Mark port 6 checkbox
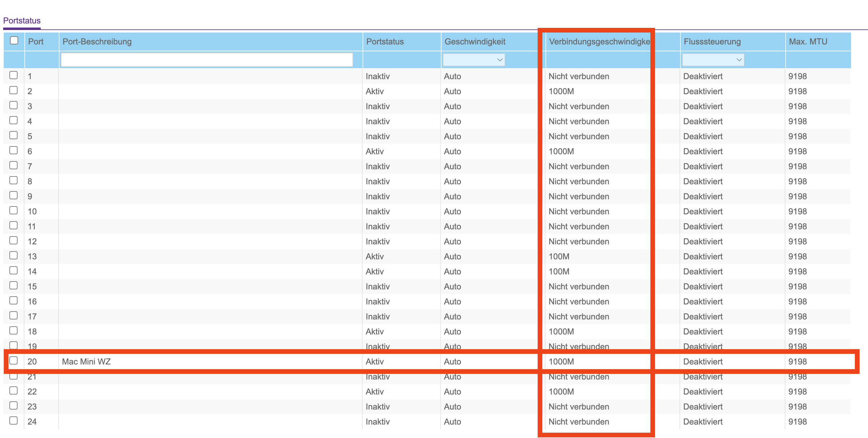The image size is (868, 438). tap(13, 150)
